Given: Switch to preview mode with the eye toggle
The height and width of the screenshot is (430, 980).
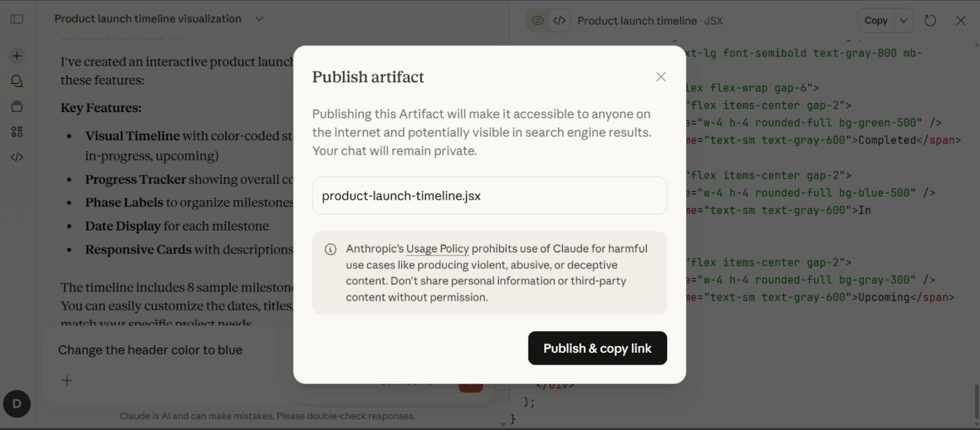Looking at the screenshot, I should [538, 21].
